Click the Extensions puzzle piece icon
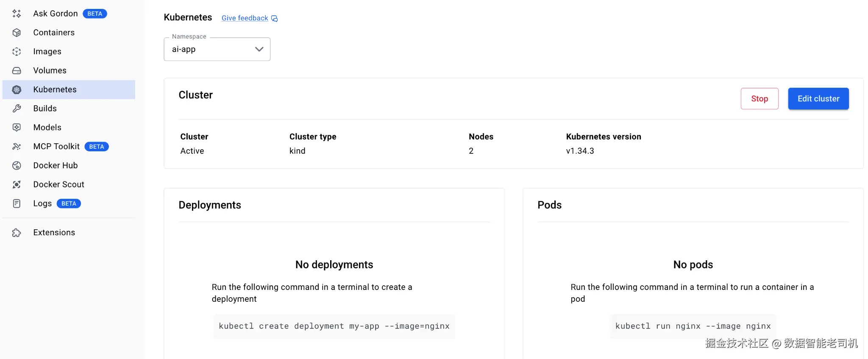The height and width of the screenshot is (359, 868). pos(17,233)
